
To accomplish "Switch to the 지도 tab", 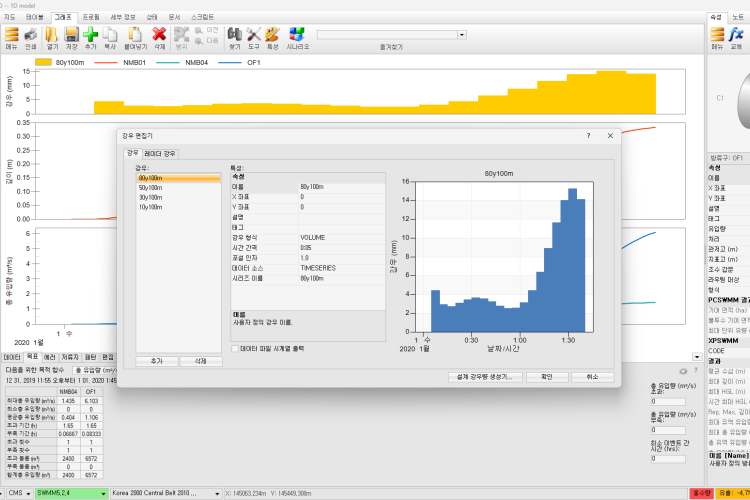I will coord(10,17).
